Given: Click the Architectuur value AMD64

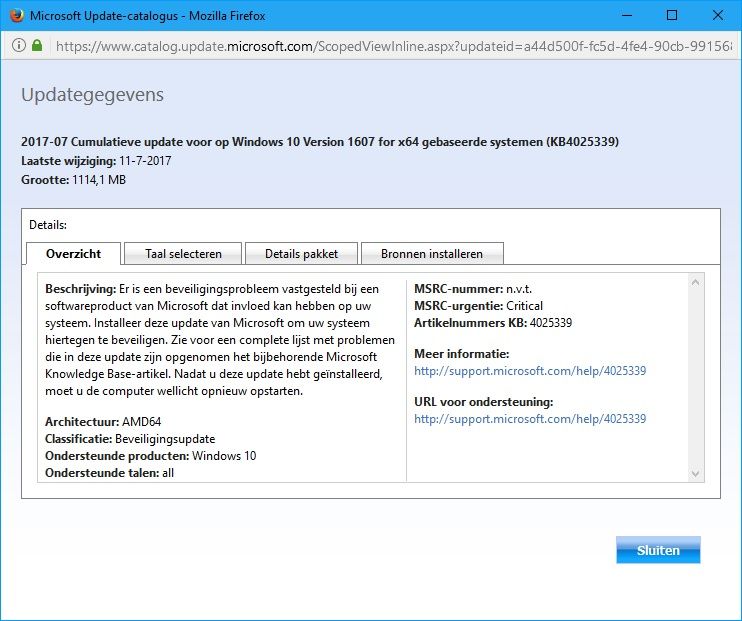Looking at the screenshot, I should [x=141, y=421].
